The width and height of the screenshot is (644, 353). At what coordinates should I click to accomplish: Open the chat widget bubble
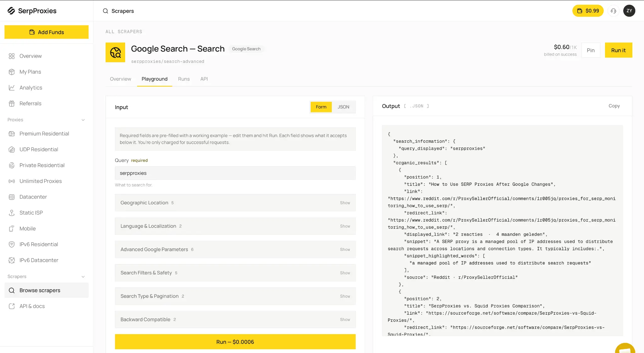click(x=625, y=348)
